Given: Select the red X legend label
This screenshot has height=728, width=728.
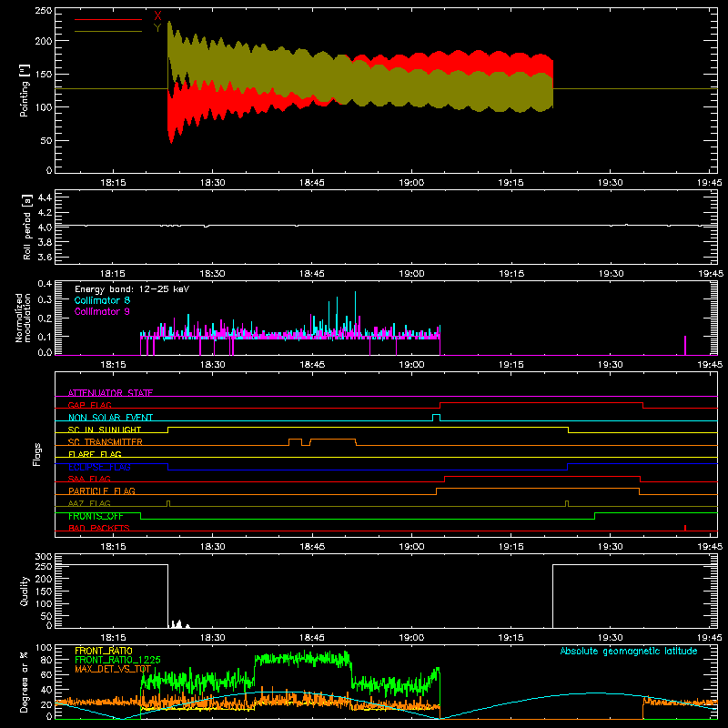Looking at the screenshot, I should (x=157, y=16).
